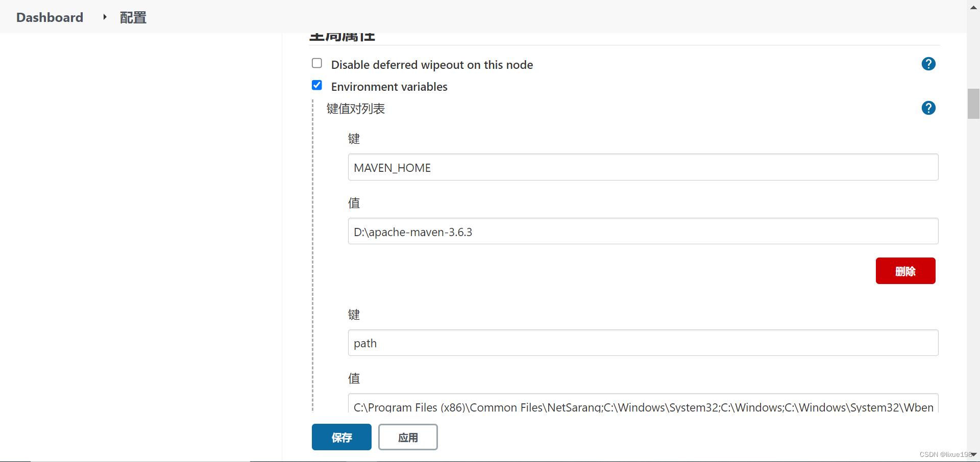Enable Disable deferred wipeout on this node
Viewport: 980px width, 462px height.
tap(316, 62)
